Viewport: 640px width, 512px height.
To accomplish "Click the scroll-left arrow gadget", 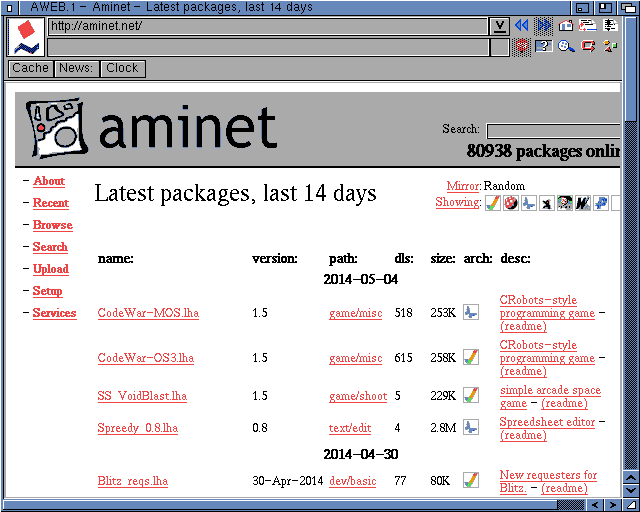I will 595,505.
